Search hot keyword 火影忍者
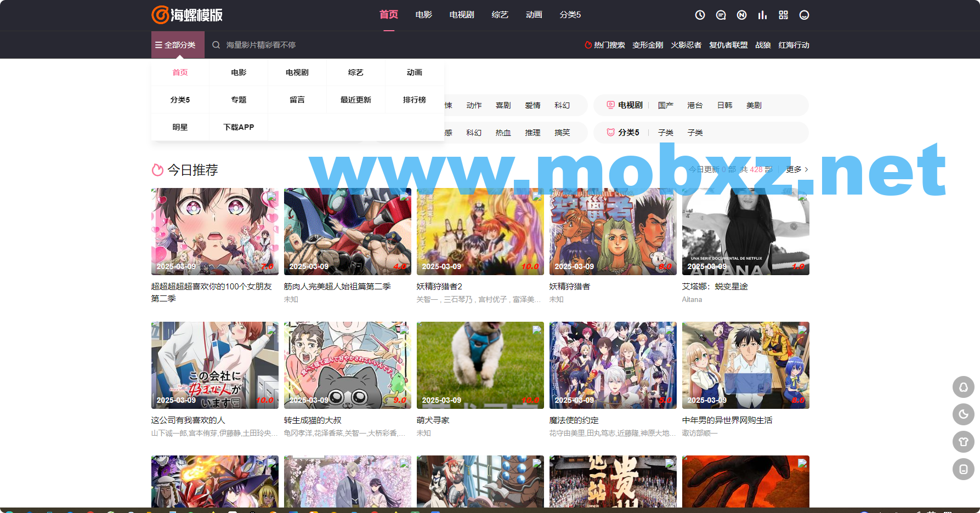Viewport: 980px width, 513px height. coord(686,45)
